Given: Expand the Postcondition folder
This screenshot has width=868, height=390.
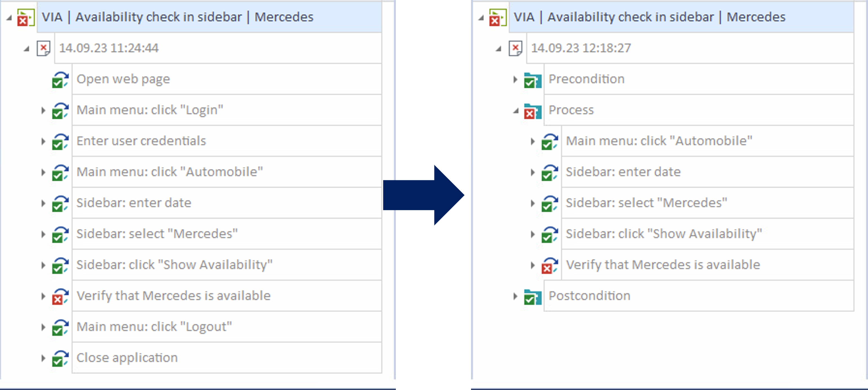Looking at the screenshot, I should [515, 296].
